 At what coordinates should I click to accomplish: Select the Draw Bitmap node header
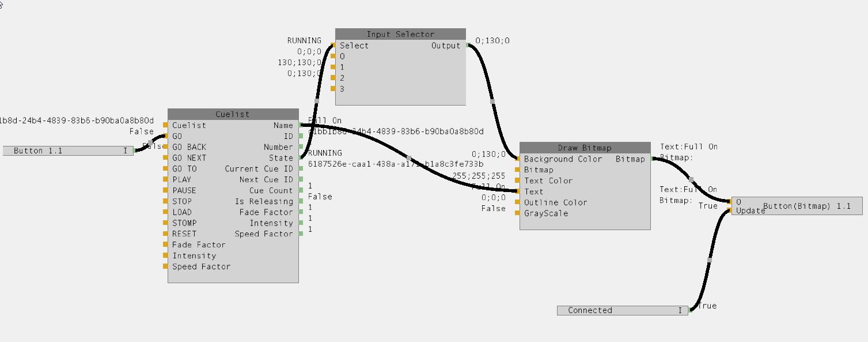coord(585,148)
